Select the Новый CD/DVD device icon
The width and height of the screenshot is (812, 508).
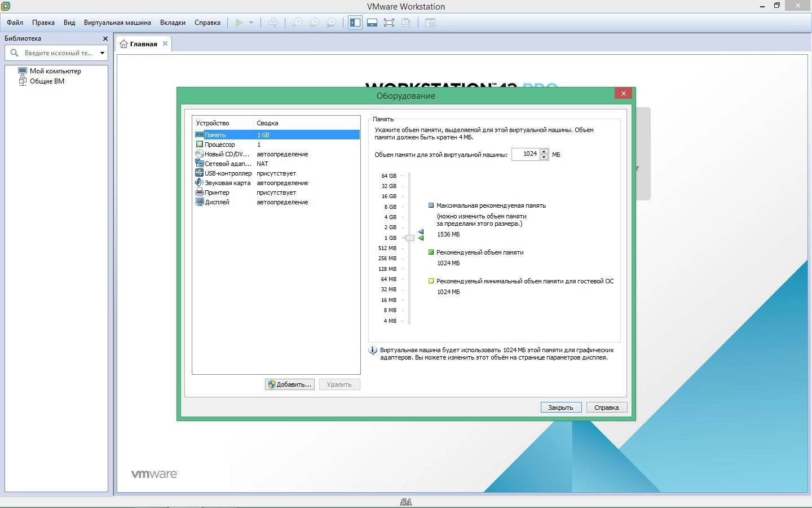199,154
